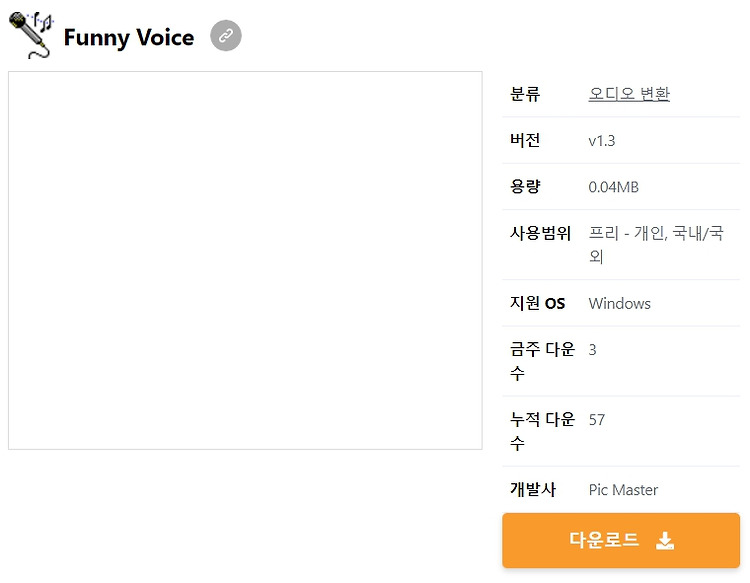Click the 개발사 label

click(x=533, y=489)
